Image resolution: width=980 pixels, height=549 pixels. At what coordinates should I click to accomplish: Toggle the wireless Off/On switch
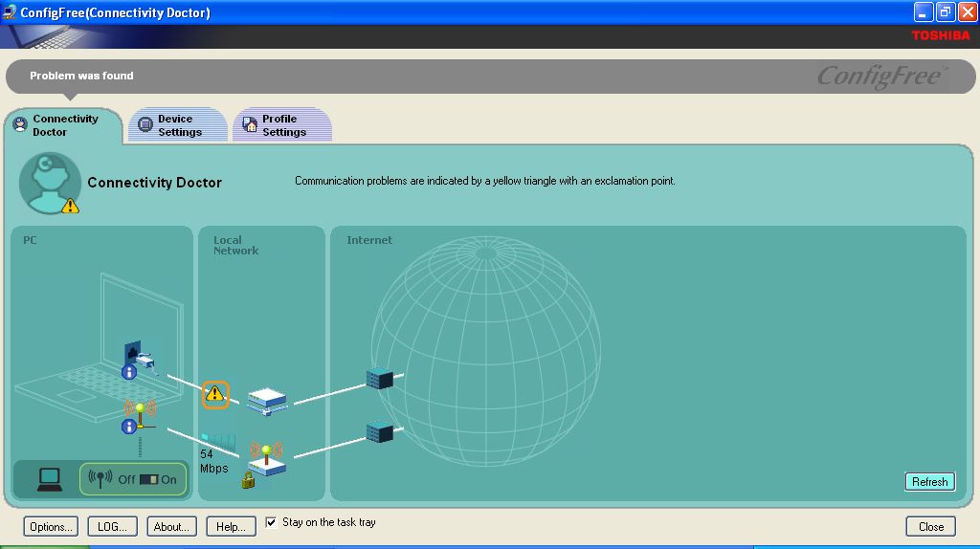coord(147,479)
